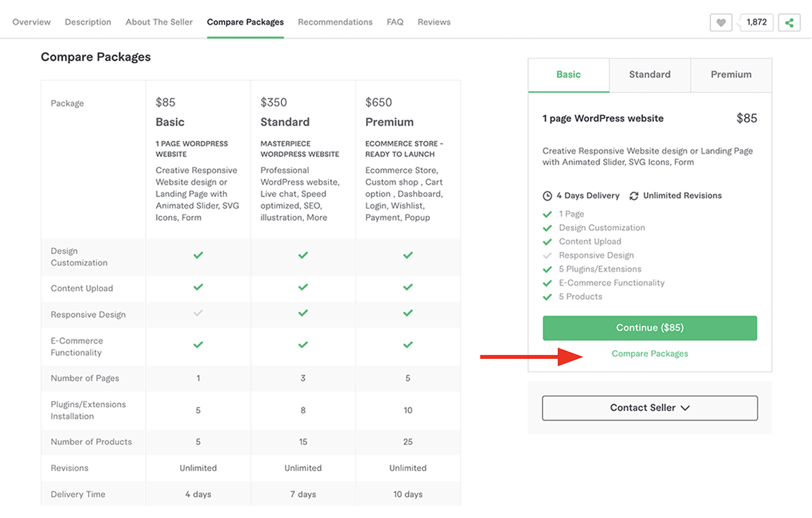
Task: Click Premium checkmark in Design Customization row
Action: [x=408, y=255]
